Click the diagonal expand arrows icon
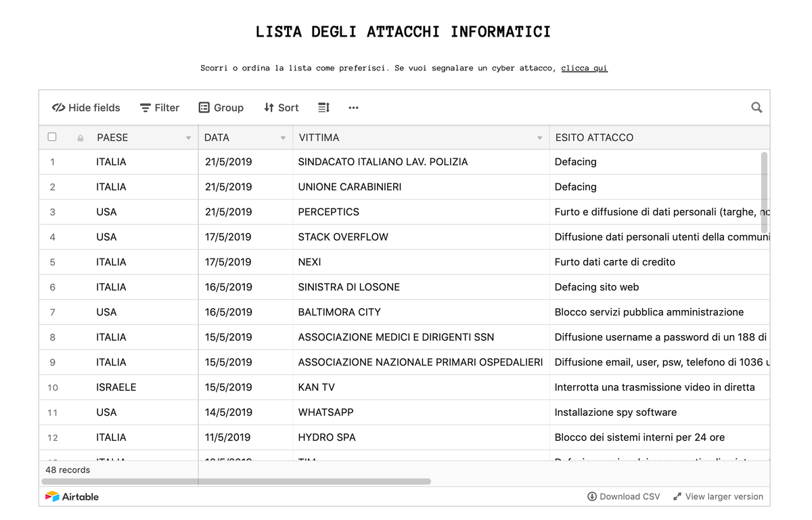 (677, 496)
